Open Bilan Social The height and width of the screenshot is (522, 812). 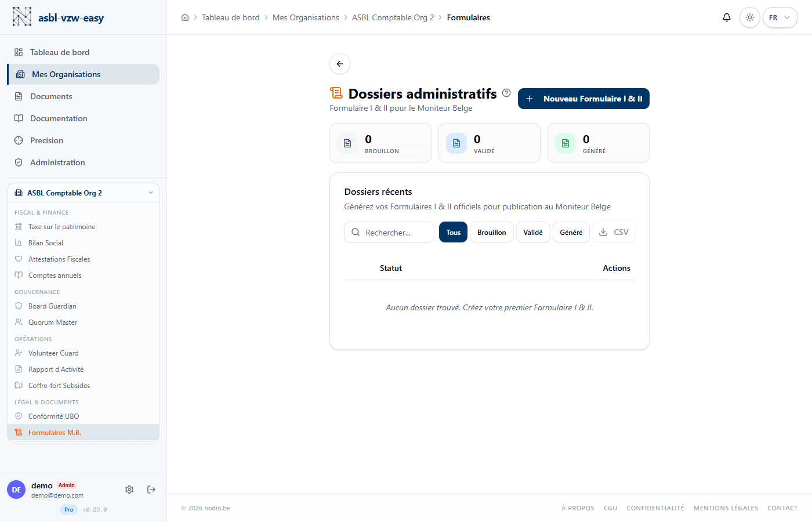coord(84,243)
